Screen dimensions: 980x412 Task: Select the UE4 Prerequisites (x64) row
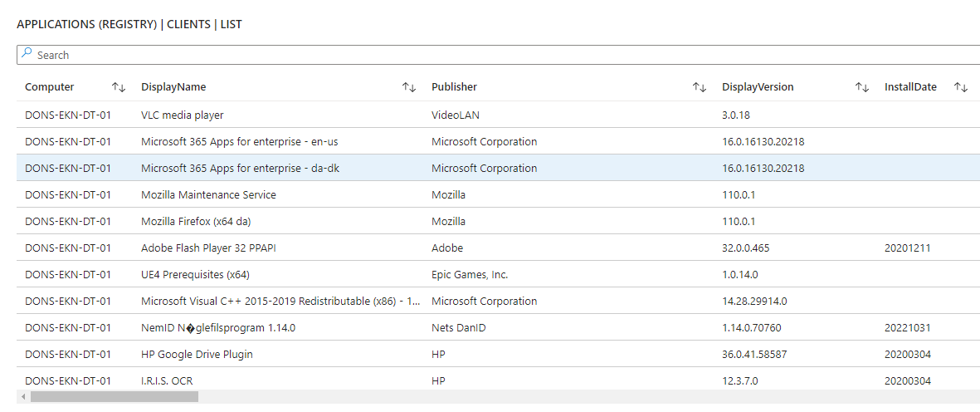click(195, 274)
